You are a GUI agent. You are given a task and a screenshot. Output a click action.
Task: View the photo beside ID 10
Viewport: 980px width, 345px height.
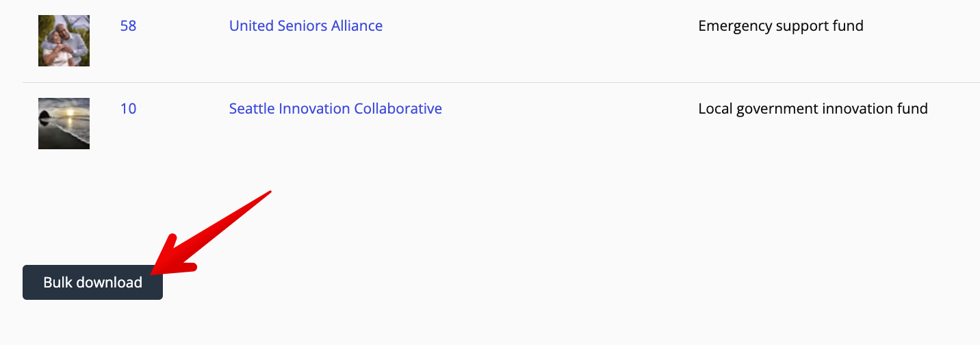pos(64,123)
